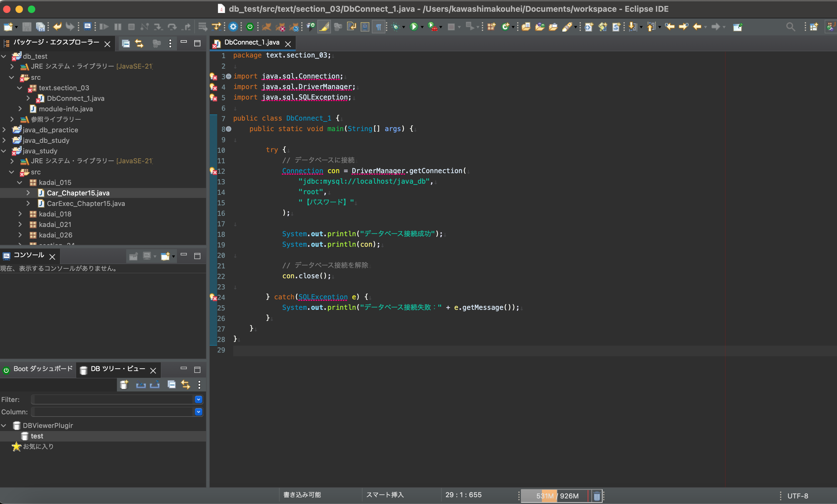Open the New Java Class wizard icon
Image resolution: width=837 pixels, height=504 pixels.
point(505,27)
